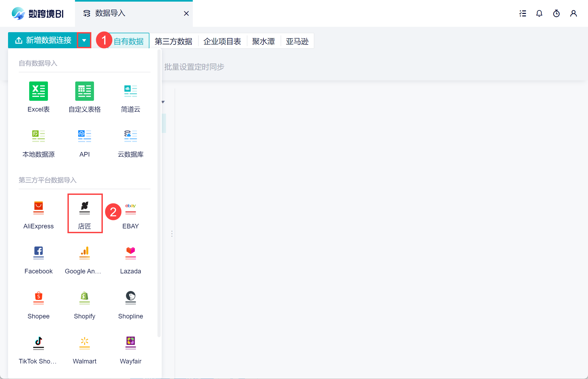
Task: Click the dropdown panel vertical scrollbar
Action: [159, 193]
